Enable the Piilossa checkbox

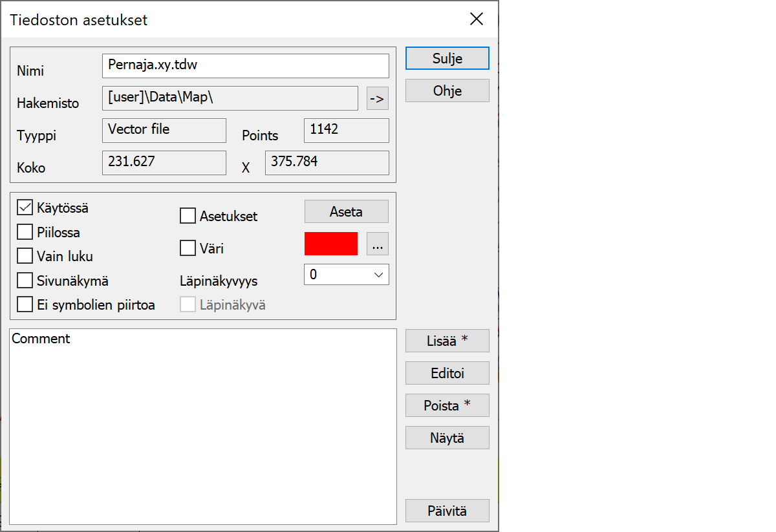25,232
